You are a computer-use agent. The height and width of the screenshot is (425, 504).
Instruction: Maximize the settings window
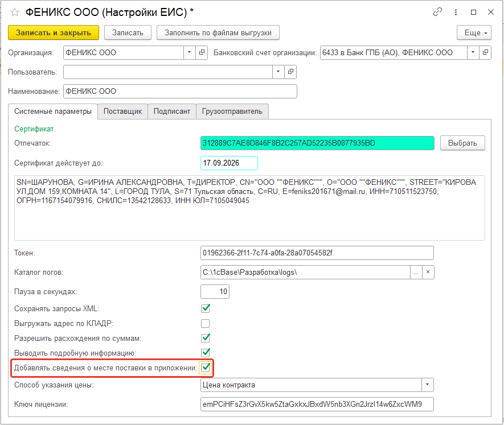(473, 12)
